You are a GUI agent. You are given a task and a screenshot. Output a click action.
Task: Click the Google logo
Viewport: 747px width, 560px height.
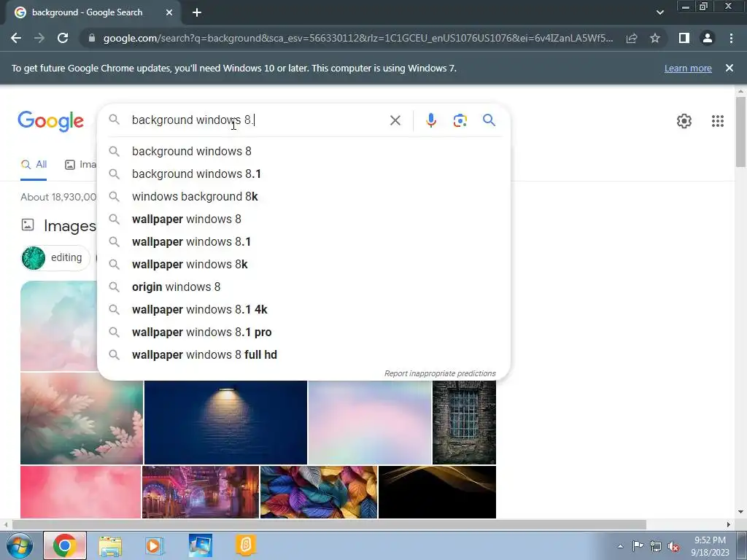[50, 121]
